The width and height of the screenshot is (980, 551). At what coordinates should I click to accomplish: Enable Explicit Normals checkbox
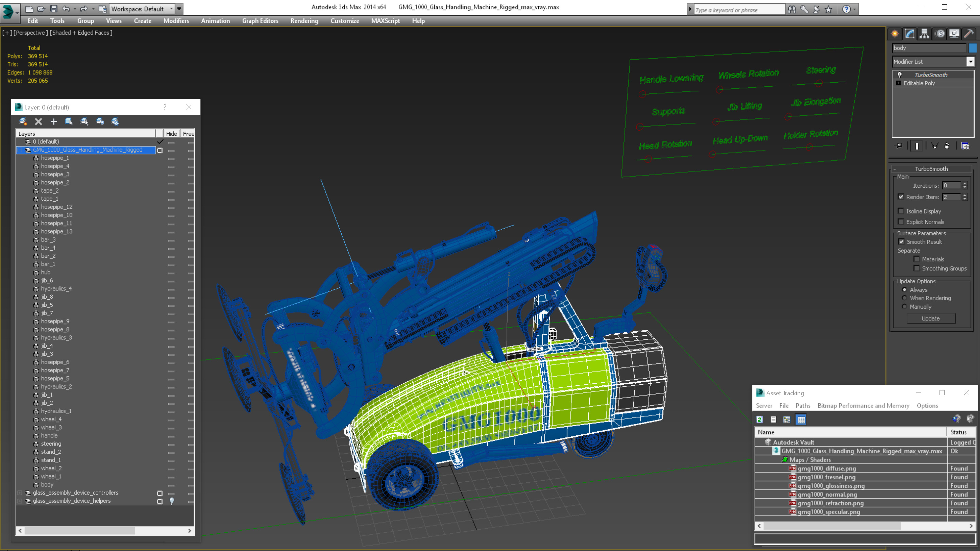[901, 222]
